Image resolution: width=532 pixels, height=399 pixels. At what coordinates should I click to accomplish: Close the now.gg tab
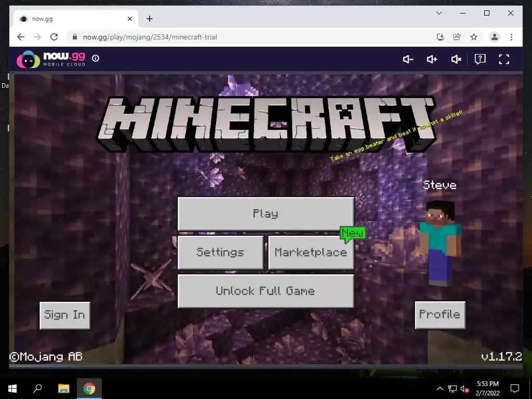coord(129,19)
